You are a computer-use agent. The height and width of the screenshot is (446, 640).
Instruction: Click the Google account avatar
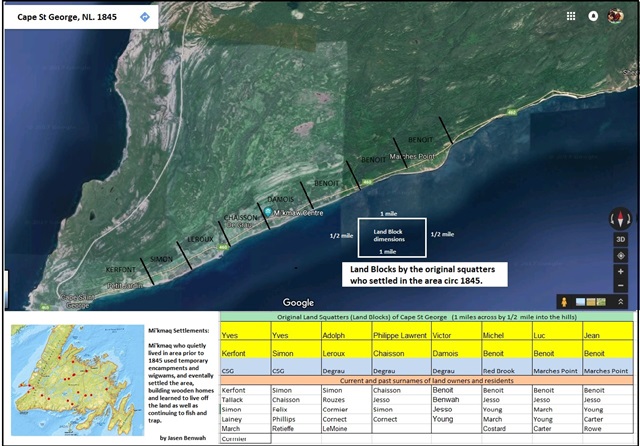[619, 16]
